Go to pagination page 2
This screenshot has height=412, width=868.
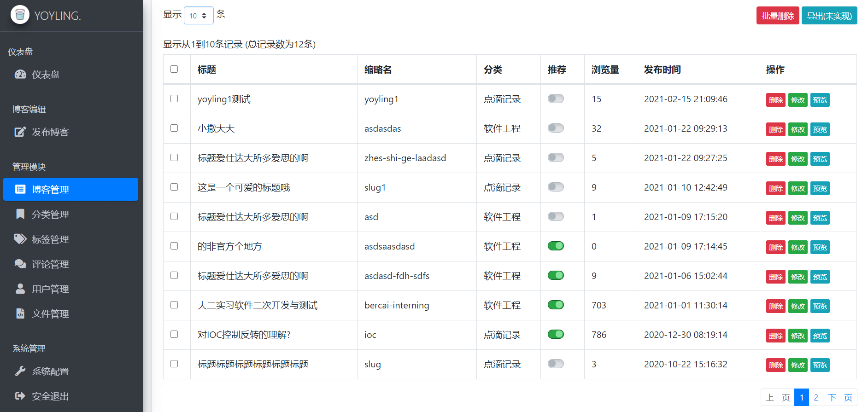point(816,397)
